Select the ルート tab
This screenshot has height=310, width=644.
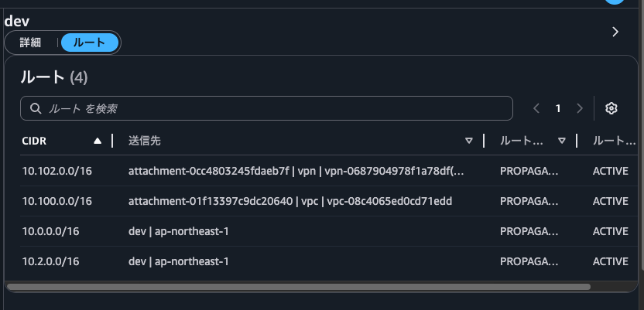click(x=90, y=43)
